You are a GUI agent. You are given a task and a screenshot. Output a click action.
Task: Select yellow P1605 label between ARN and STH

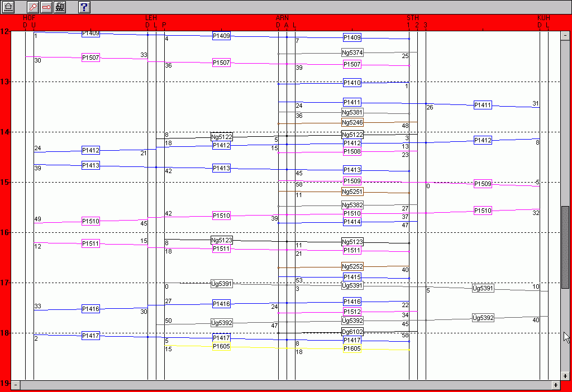coord(352,349)
